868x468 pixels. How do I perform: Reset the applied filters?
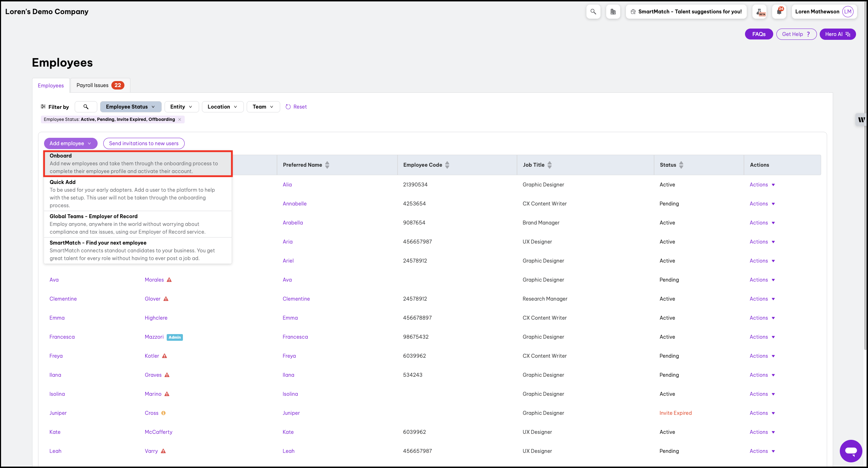(x=296, y=107)
